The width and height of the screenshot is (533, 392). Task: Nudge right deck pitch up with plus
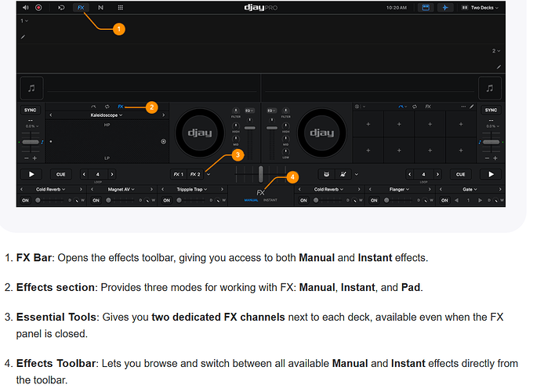coord(495,158)
